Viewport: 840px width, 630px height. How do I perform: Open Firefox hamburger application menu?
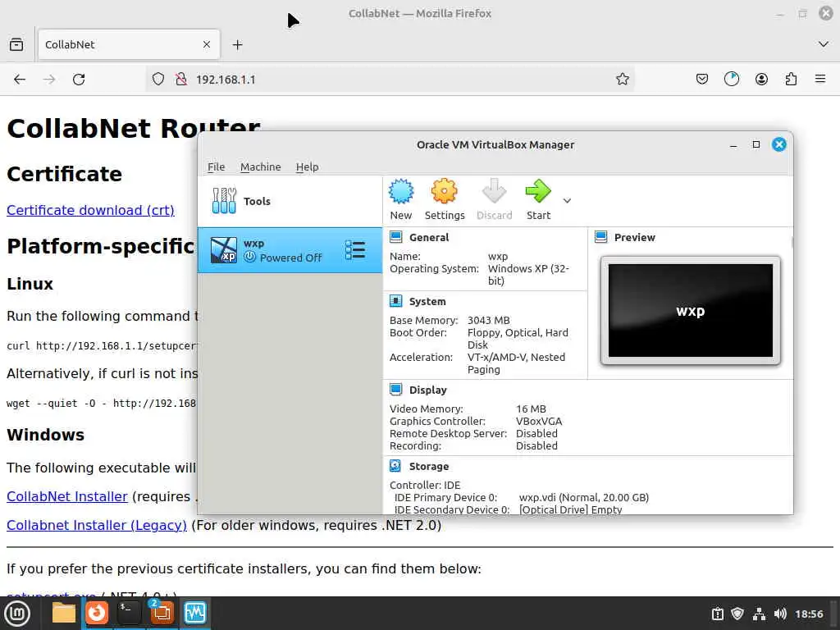tap(820, 80)
